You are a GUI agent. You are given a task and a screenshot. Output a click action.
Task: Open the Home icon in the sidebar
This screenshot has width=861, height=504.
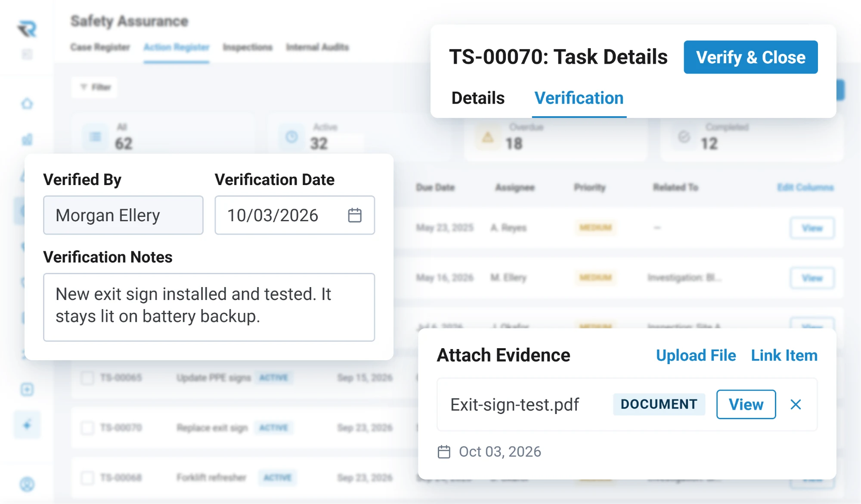(x=27, y=104)
